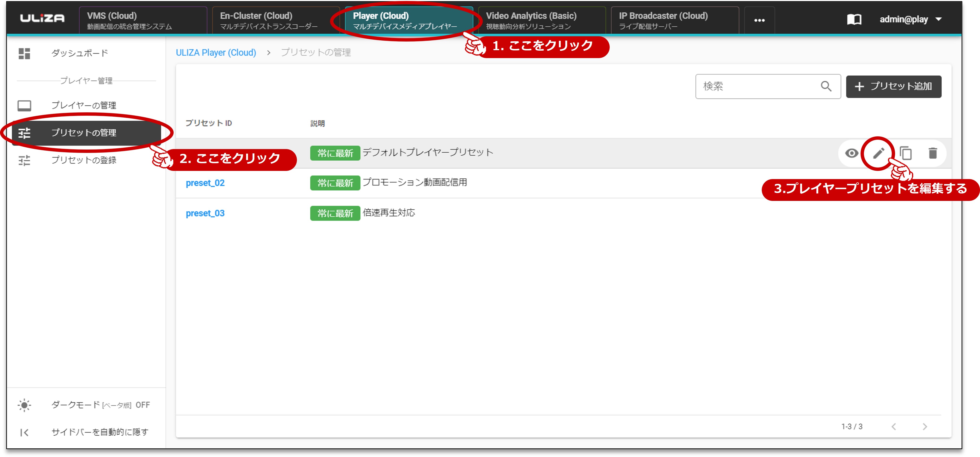Click the collapse sidebar arrow icon

pos(24,432)
